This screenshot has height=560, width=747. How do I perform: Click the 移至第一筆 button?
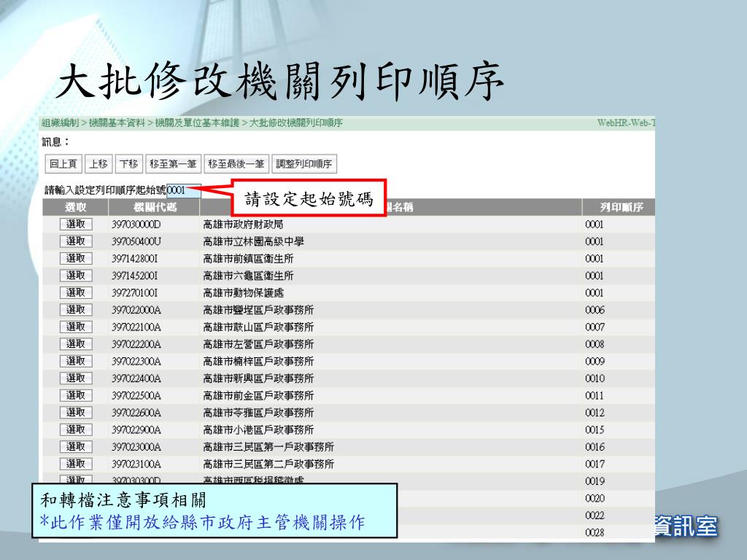click(173, 164)
